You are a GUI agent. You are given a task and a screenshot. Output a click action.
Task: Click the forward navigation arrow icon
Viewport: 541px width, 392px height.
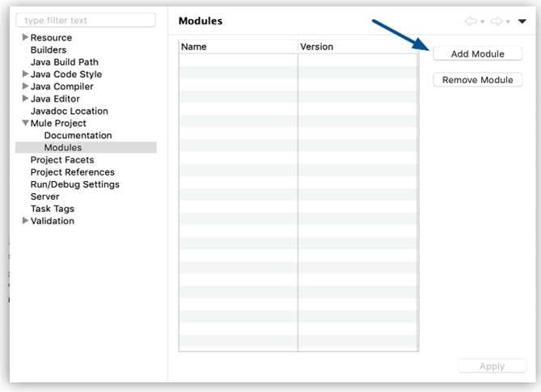[497, 21]
